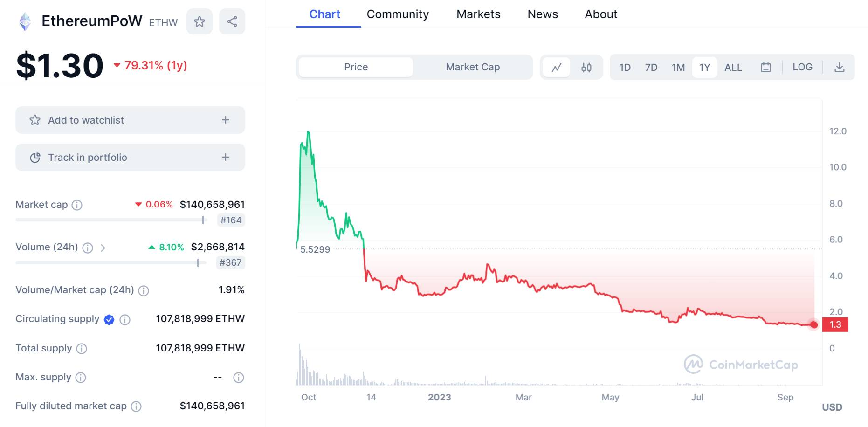Click info icon beside Volume/Market cap (24h)
The height and width of the screenshot is (427, 868).
click(144, 291)
